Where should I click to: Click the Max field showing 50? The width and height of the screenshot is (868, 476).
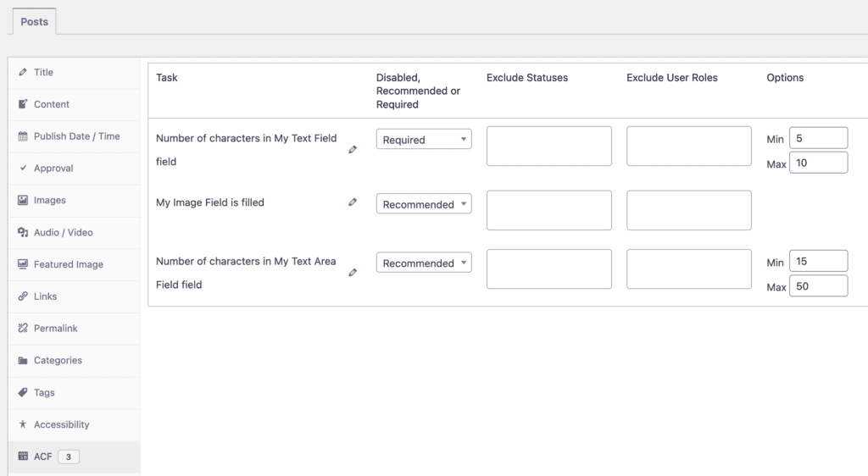[x=818, y=286]
